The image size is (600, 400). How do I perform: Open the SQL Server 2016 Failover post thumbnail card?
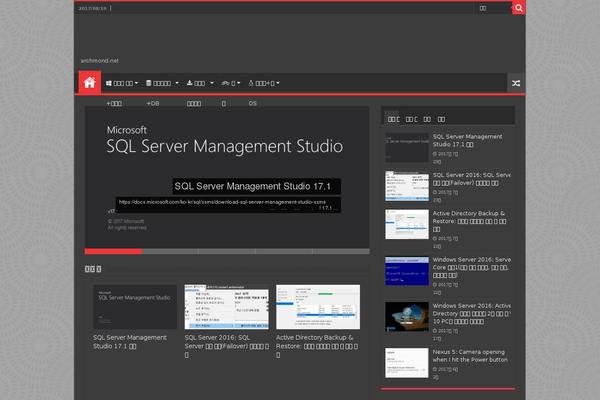point(227,307)
